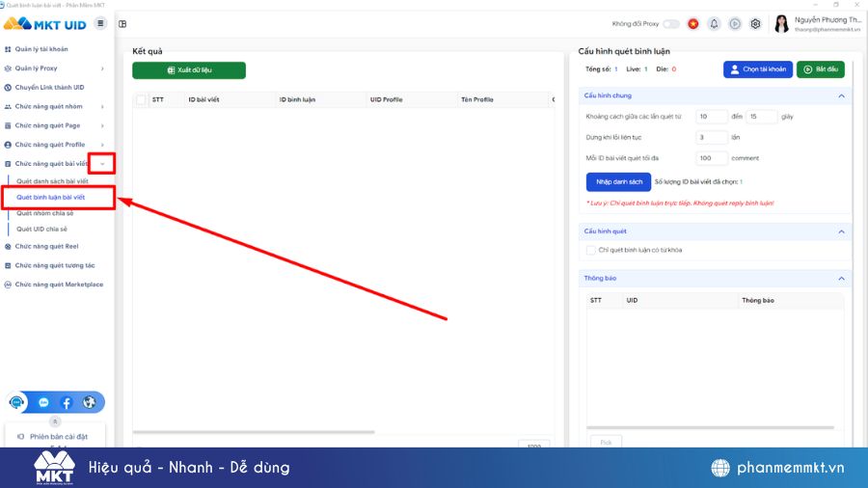The height and width of the screenshot is (488, 868).
Task: Click the Nhập danh sách button
Action: click(618, 182)
